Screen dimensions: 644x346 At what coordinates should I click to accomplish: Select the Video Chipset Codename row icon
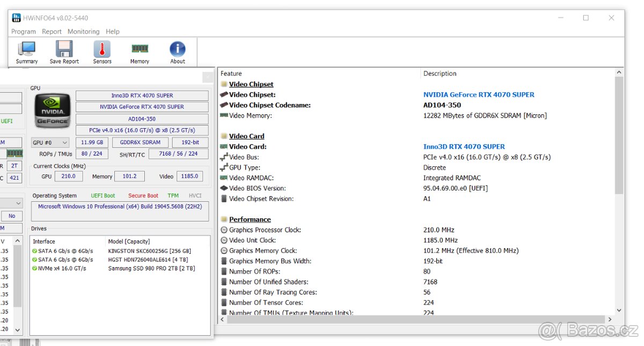click(224, 105)
